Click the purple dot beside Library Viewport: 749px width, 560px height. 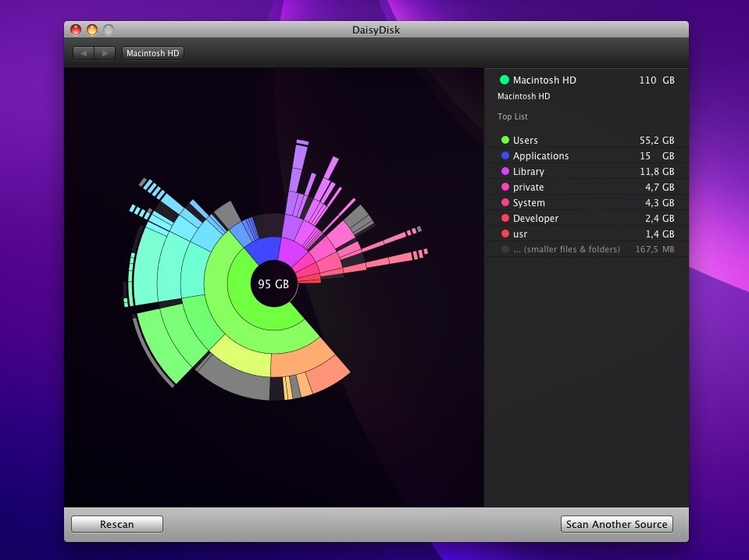click(505, 171)
